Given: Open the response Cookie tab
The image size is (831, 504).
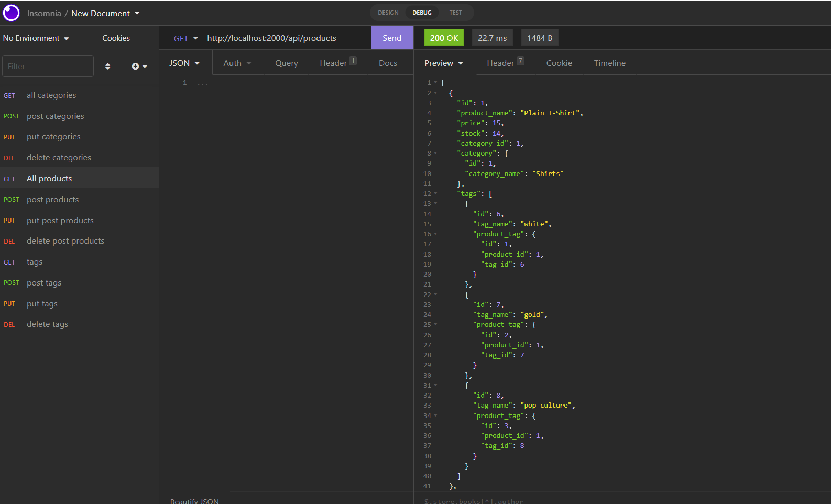Looking at the screenshot, I should [x=559, y=63].
